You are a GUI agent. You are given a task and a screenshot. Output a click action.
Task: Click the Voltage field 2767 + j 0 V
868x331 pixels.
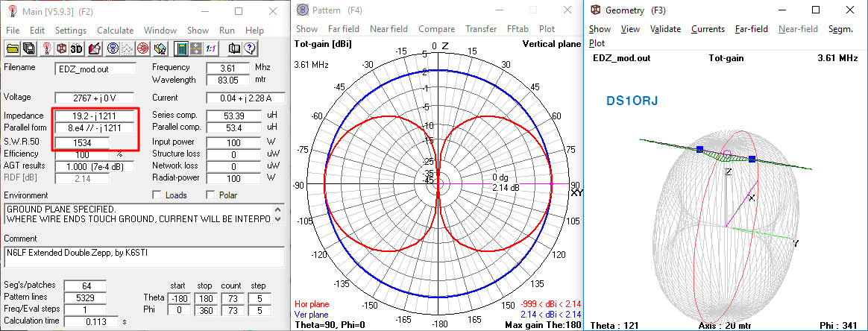click(95, 98)
